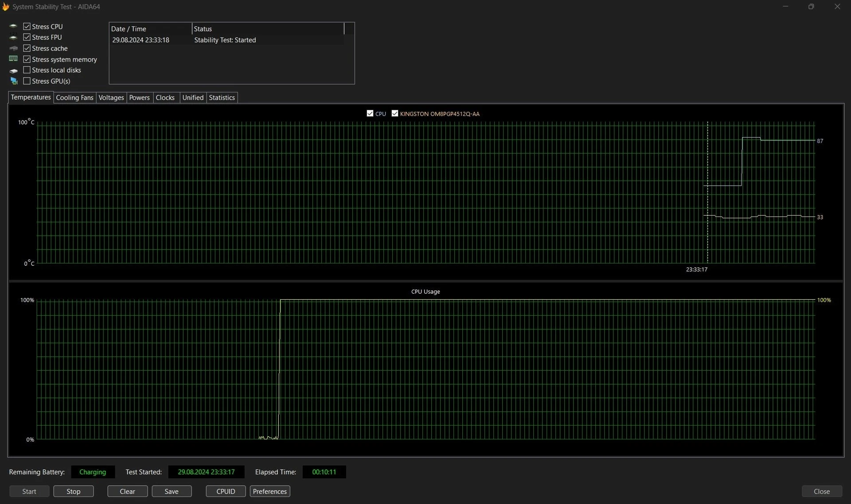Click the Elapsed Time value 00:10:11
The image size is (851, 504).
[324, 472]
